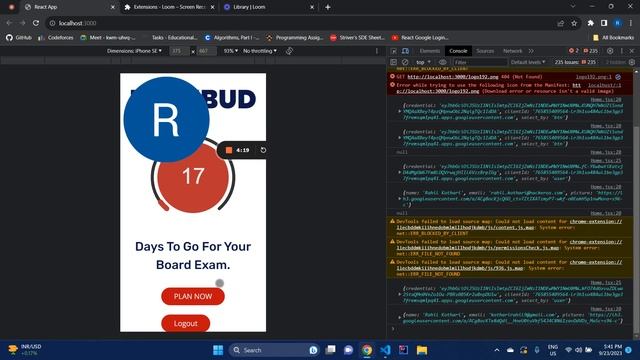Bookmark this page with the star icon

pyautogui.click(x=574, y=23)
